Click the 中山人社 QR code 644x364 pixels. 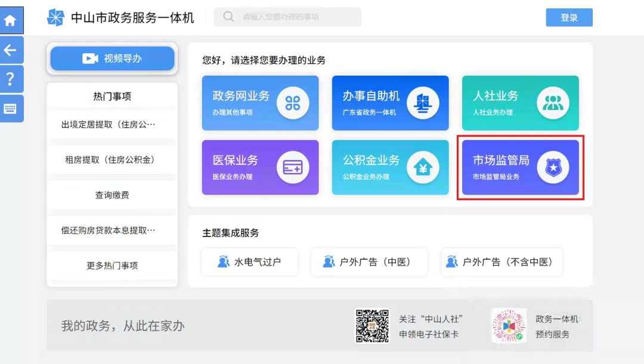(x=371, y=325)
